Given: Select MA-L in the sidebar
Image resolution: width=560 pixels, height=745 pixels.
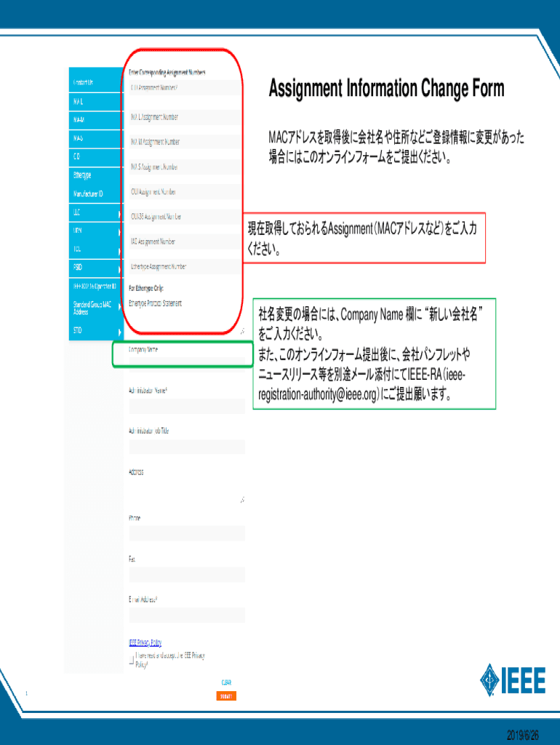Looking at the screenshot, I should click(x=96, y=102).
